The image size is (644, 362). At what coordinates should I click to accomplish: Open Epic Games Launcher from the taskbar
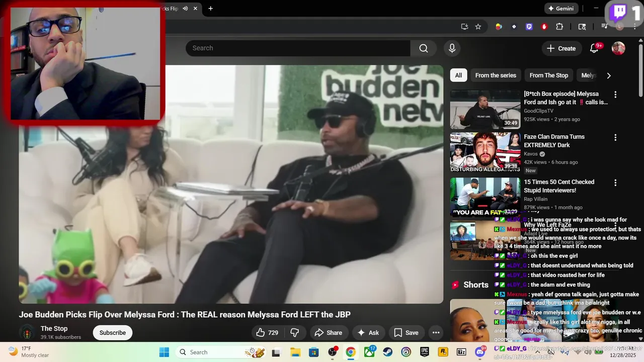(x=425, y=352)
